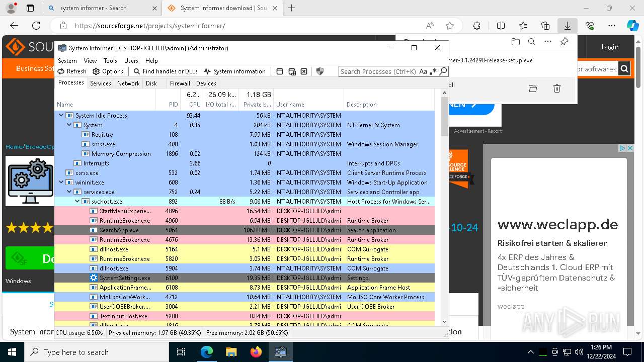Collapse the services.exe tree node

[x=69, y=192]
